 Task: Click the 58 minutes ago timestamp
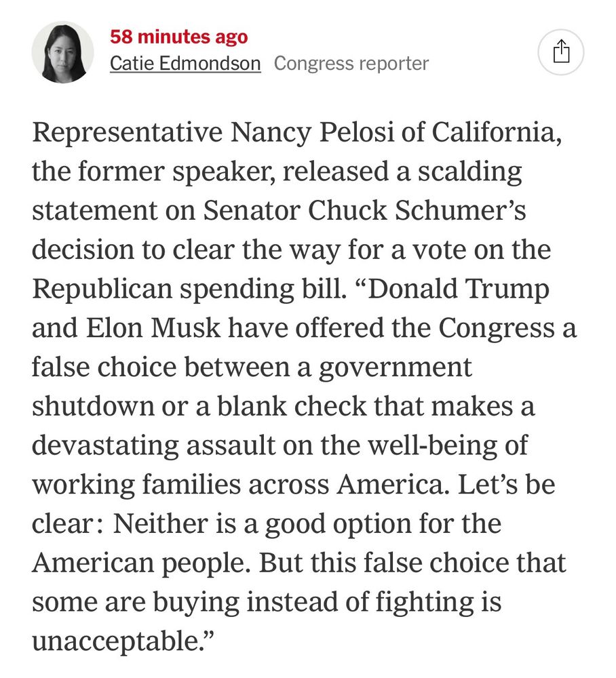[179, 37]
